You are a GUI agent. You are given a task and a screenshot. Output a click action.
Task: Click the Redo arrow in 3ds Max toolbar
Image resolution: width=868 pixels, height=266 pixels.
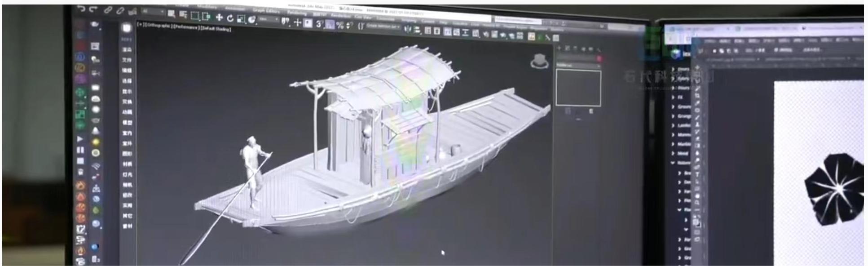coord(93,9)
